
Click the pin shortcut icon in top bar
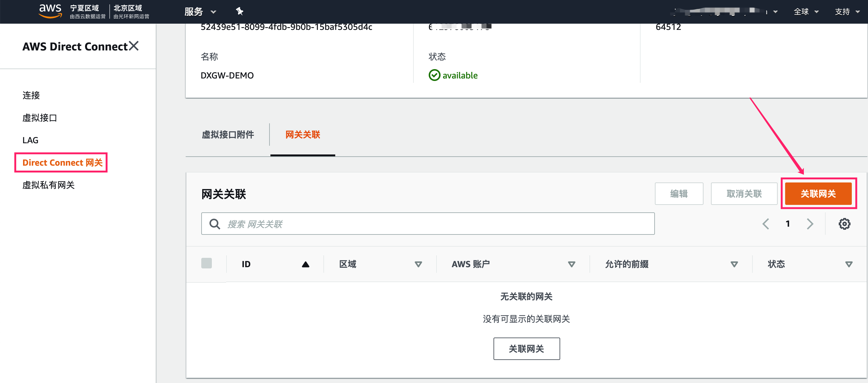240,12
